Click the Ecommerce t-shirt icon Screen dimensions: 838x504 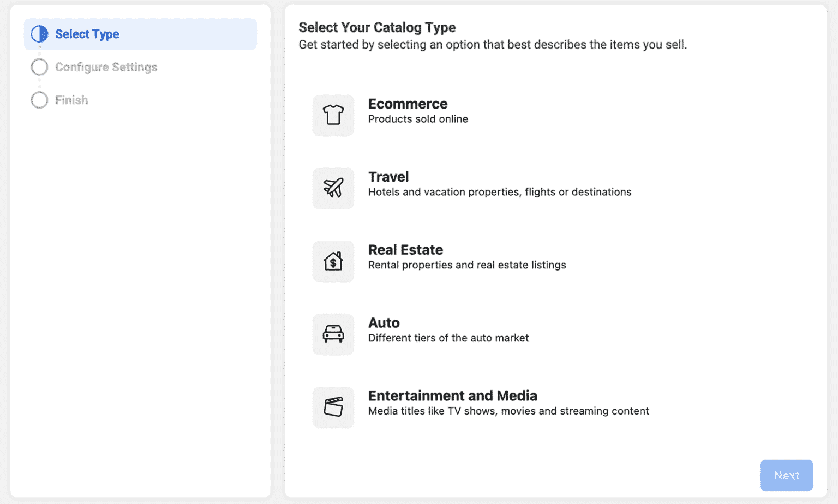333,115
